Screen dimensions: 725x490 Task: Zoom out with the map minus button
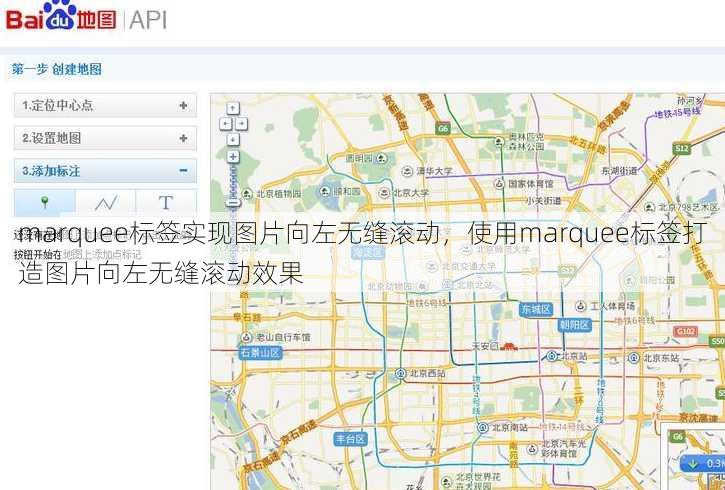point(233,202)
